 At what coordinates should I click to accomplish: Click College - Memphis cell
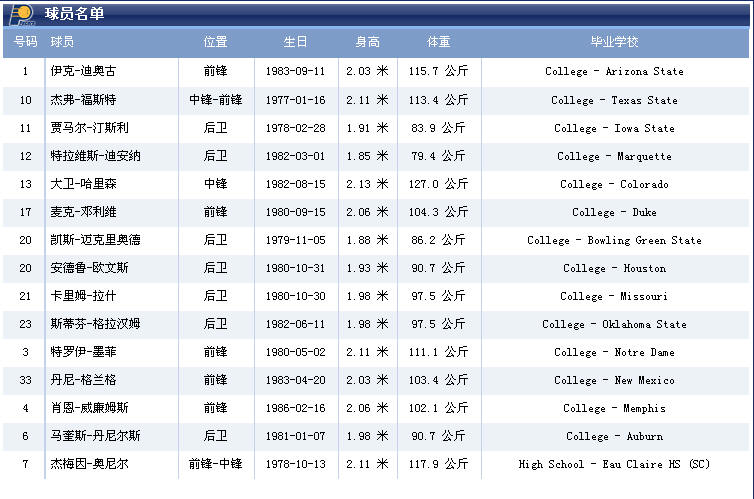point(615,408)
